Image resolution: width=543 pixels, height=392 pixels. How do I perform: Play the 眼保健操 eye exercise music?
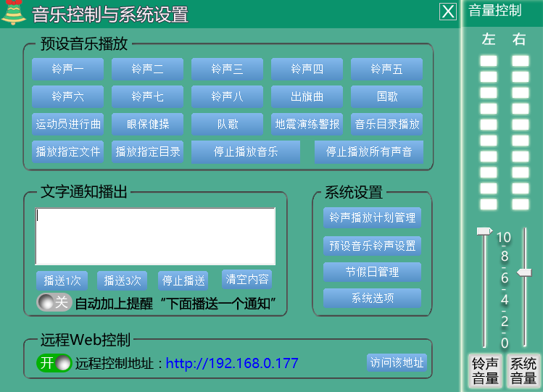[147, 124]
